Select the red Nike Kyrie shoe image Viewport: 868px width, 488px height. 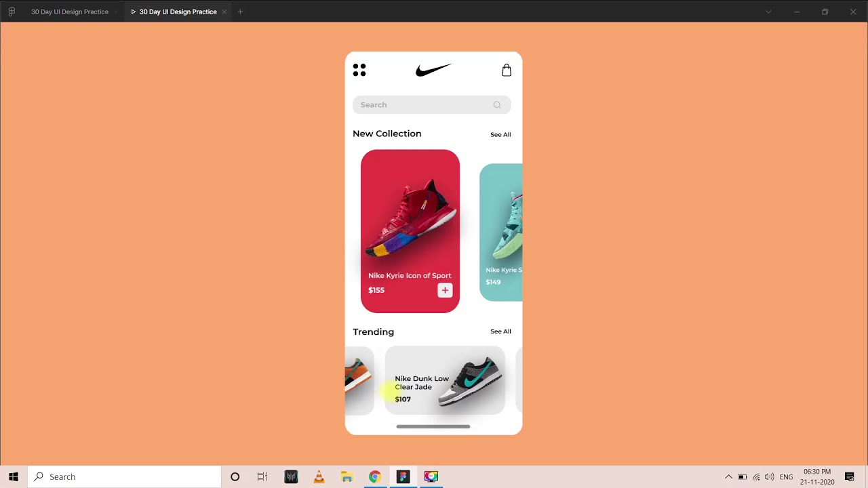click(x=411, y=218)
